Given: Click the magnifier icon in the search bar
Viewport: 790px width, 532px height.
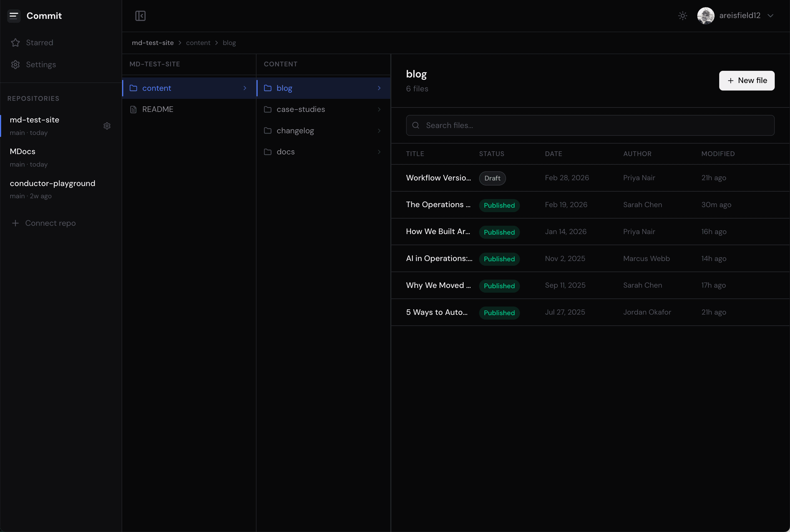Looking at the screenshot, I should (x=416, y=125).
